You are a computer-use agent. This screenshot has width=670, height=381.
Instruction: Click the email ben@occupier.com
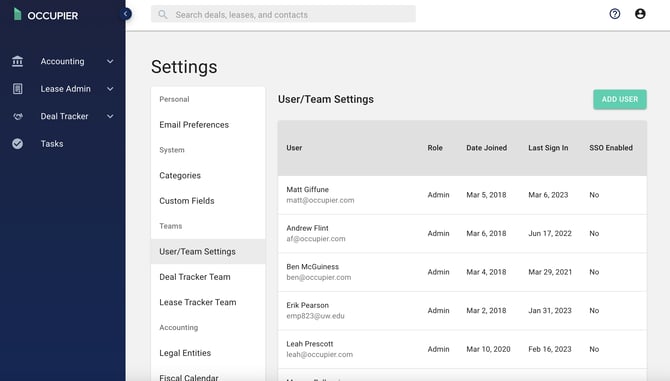(319, 277)
